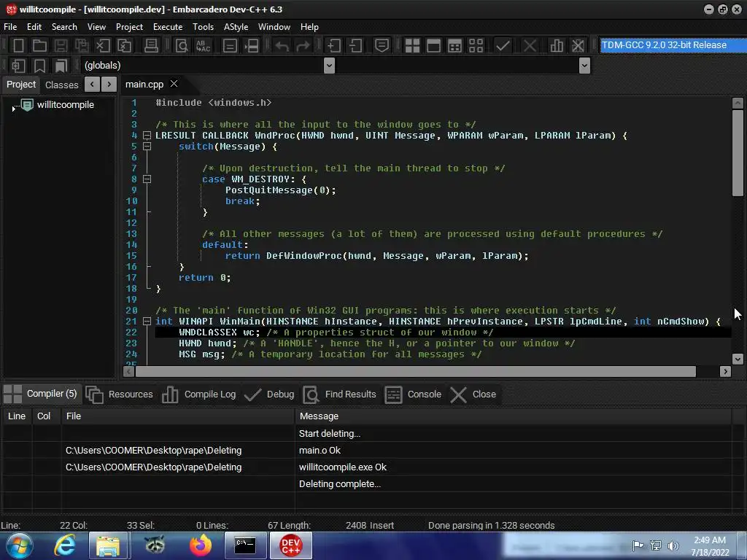
Task: Open the members dropdown arrow beside globals
Action: [x=584, y=66]
